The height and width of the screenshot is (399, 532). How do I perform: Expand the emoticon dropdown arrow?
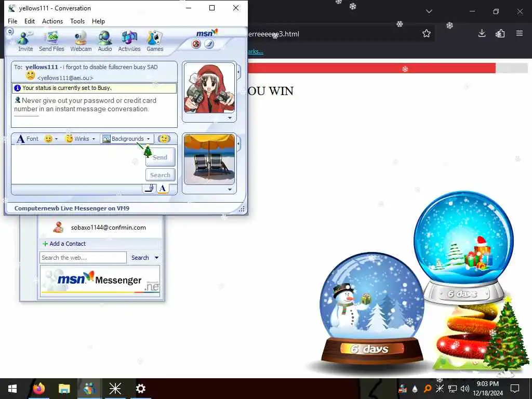click(x=56, y=139)
